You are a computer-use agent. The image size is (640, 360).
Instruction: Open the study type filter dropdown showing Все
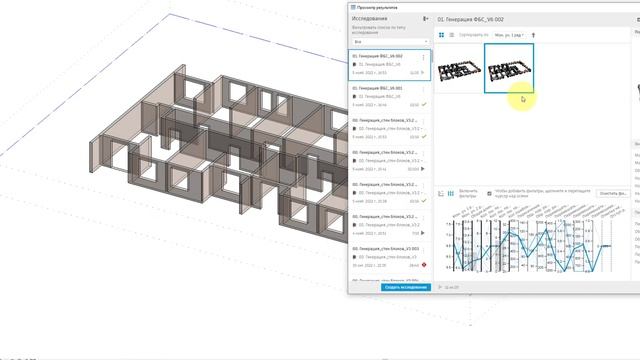click(390, 42)
